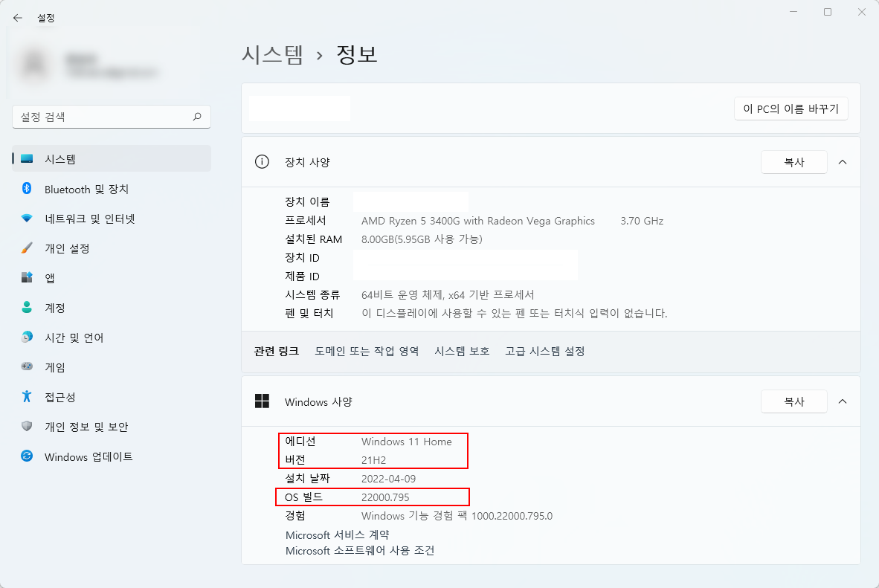
Task: Collapse the 장치 사양 section chevron
Action: point(842,162)
